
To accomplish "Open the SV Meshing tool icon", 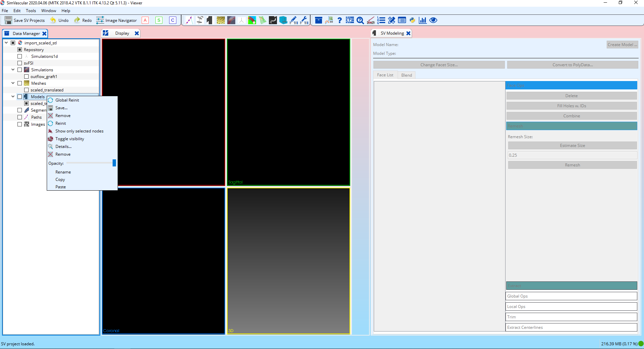I will [x=221, y=20].
